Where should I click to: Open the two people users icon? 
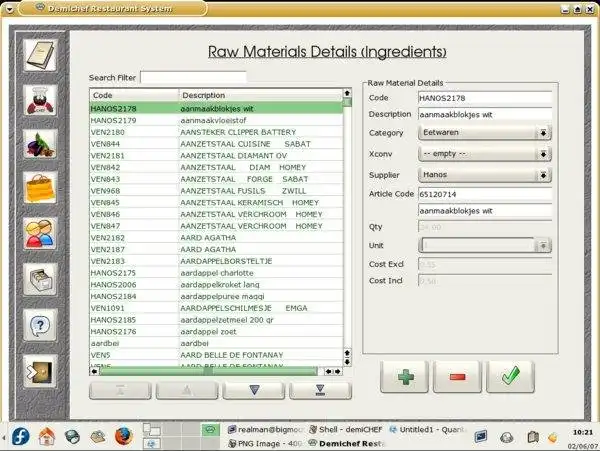40,233
